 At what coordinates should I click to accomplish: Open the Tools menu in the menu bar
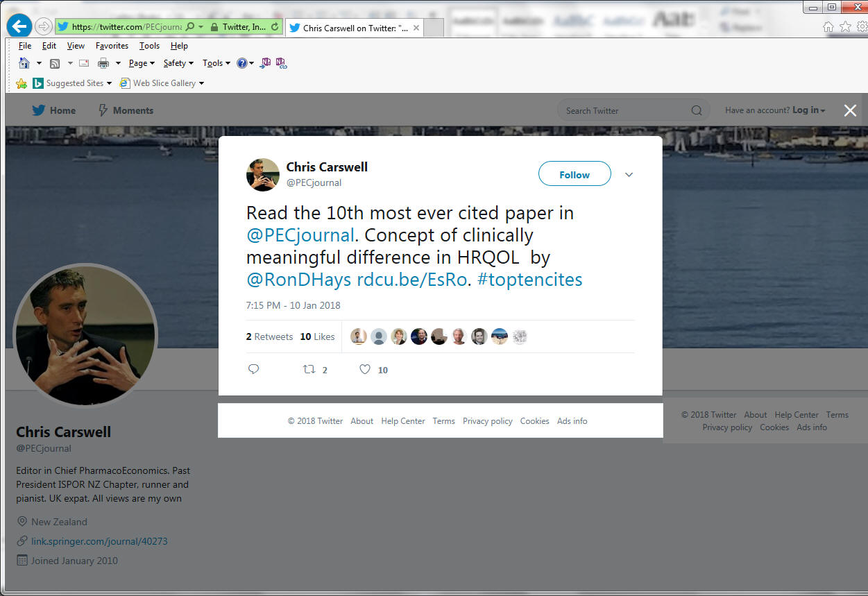coord(149,46)
